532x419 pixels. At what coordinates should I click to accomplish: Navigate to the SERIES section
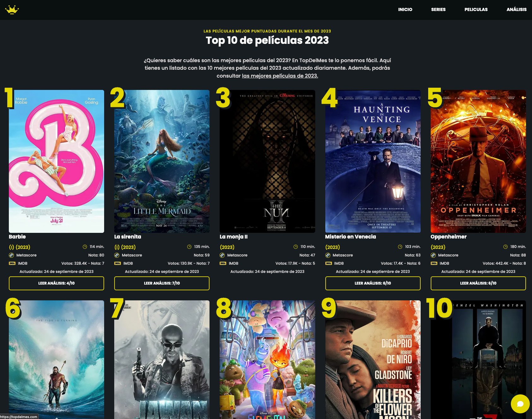click(x=438, y=9)
